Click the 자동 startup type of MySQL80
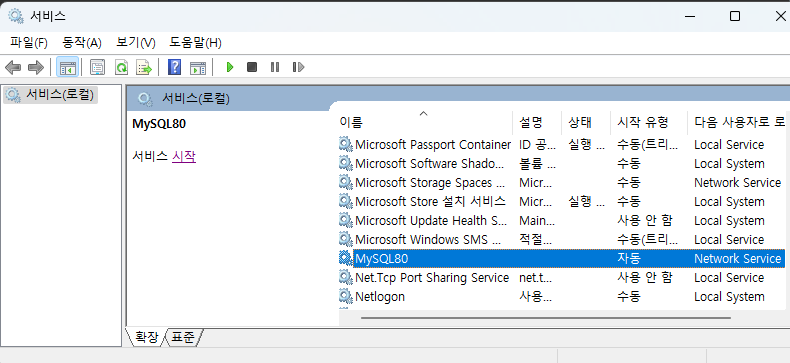 tap(629, 259)
